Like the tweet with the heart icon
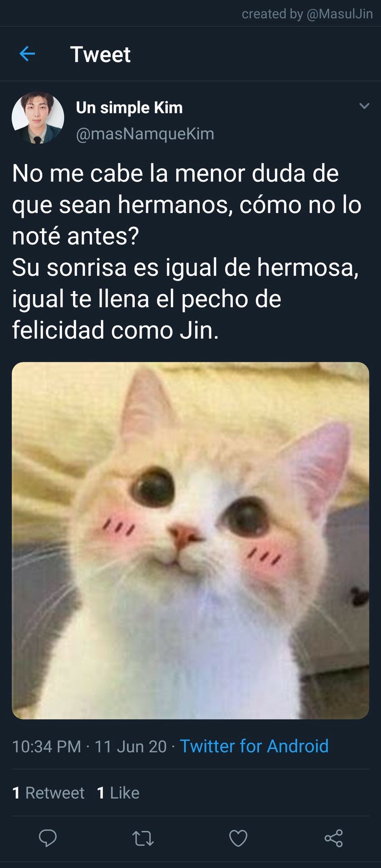The height and width of the screenshot is (868, 381). coord(238,838)
